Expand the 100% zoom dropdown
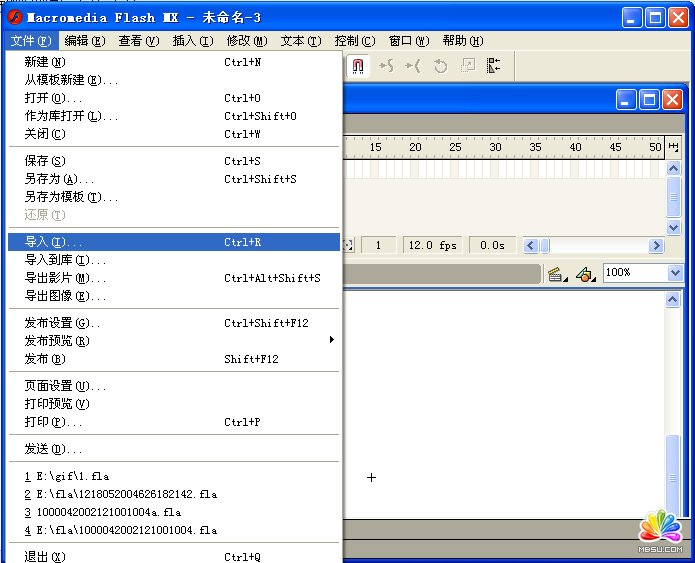 click(674, 273)
